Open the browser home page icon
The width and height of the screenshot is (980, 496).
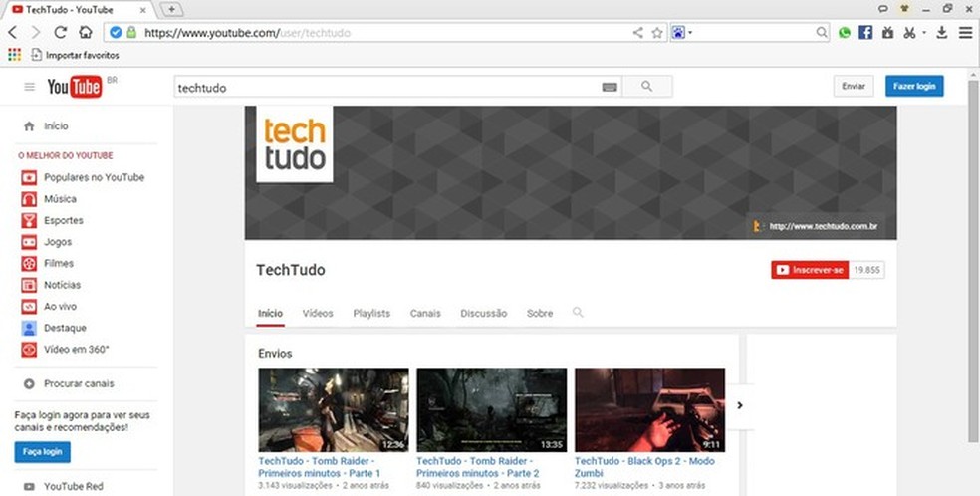tap(85, 33)
